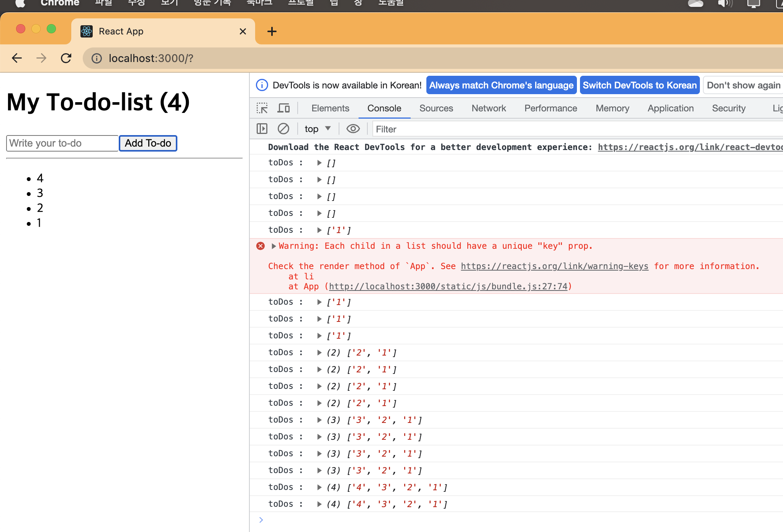The height and width of the screenshot is (532, 783).
Task: Open a new tab with the plus icon
Action: 272,31
